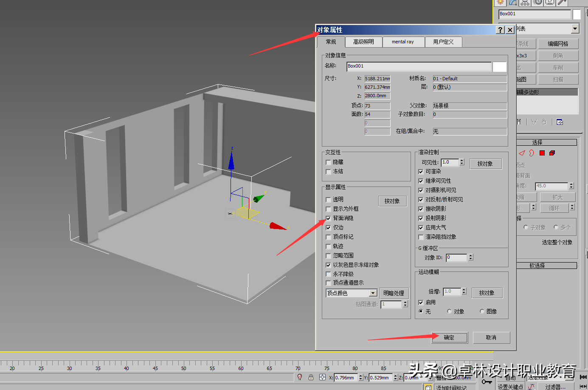Adjust the 角度 spinner in command panel
Viewport: 588px width, 390px height.
[x=571, y=186]
